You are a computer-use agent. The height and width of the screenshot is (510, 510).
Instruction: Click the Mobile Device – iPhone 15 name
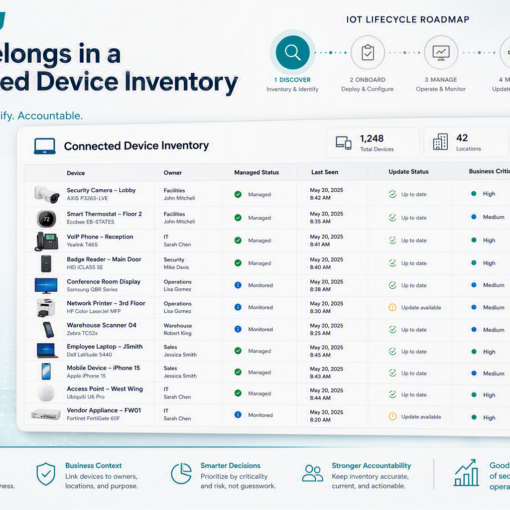click(103, 368)
